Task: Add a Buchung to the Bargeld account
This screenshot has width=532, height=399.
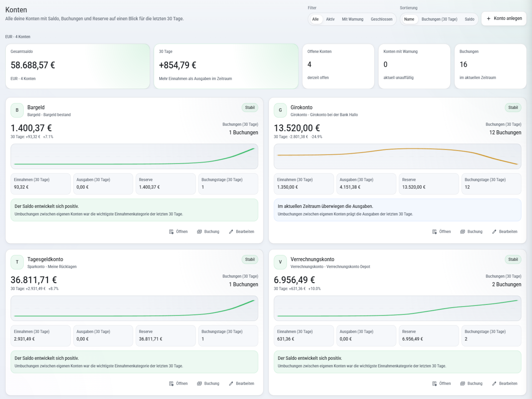Action: click(208, 232)
